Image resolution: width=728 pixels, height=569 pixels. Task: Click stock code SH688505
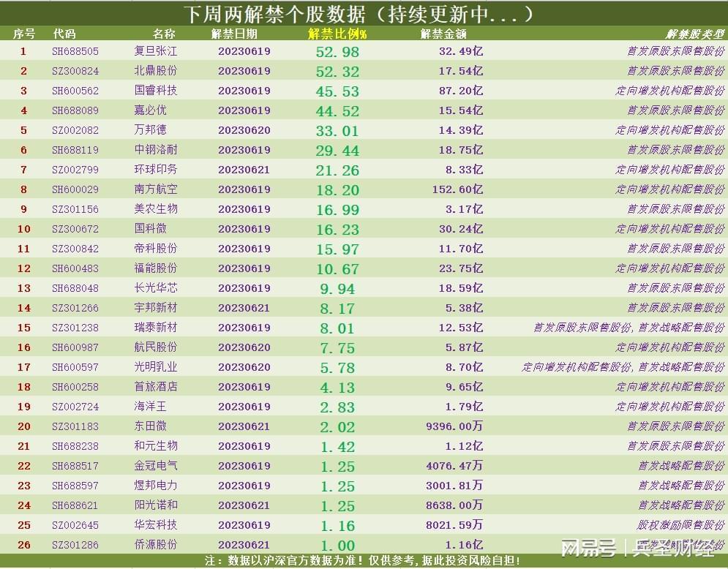[75, 51]
